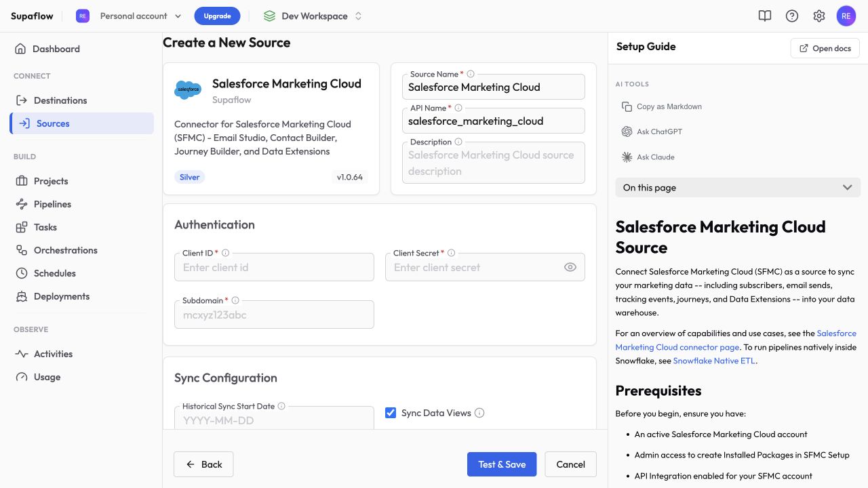The height and width of the screenshot is (488, 868).
Task: Open Destinations in sidebar
Action: click(x=81, y=100)
